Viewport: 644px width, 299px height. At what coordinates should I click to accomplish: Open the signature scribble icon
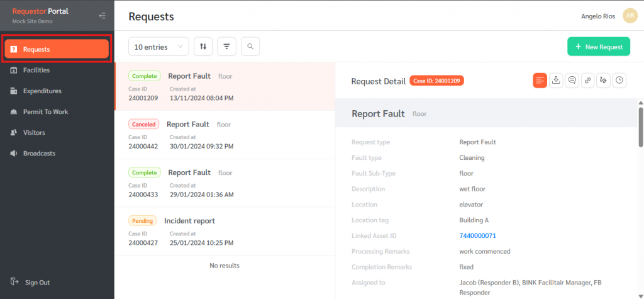[x=603, y=80]
